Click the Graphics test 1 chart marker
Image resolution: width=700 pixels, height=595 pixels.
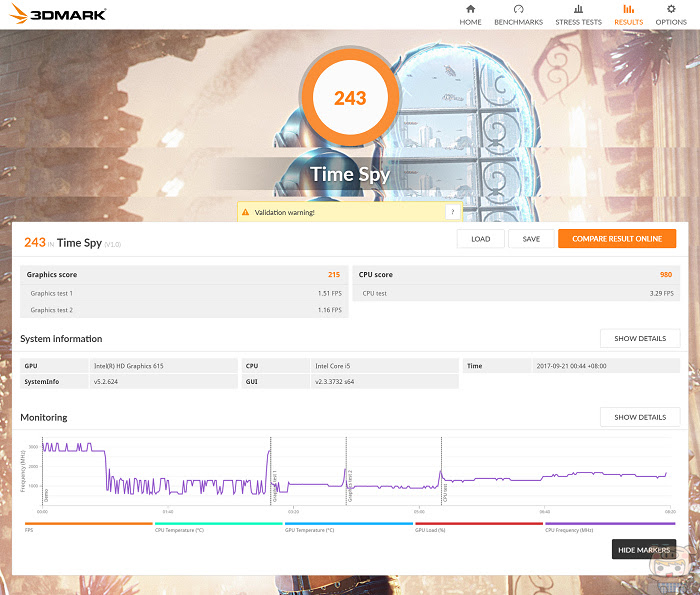point(275,486)
